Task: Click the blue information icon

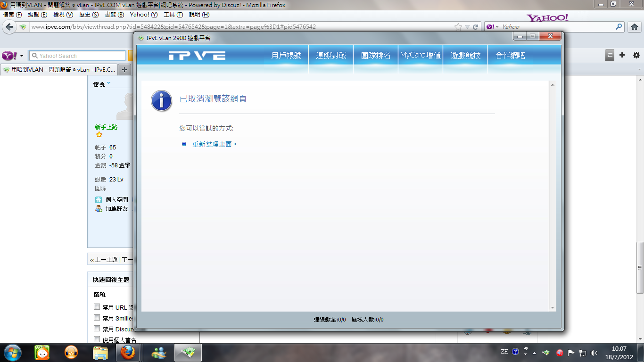Action: pyautogui.click(x=161, y=101)
